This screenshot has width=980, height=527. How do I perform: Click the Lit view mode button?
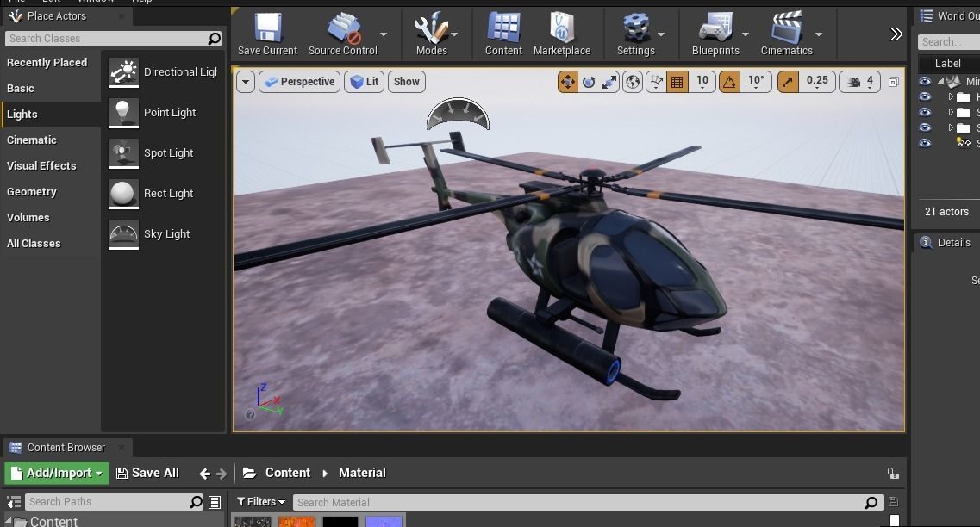[365, 82]
